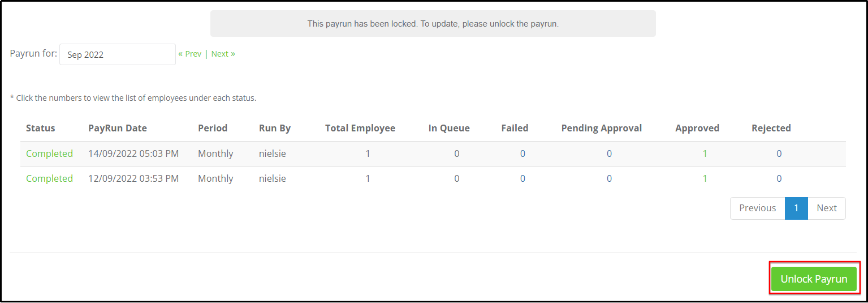The image size is (868, 303).
Task: Select page 1 in pagination
Action: [x=796, y=208]
